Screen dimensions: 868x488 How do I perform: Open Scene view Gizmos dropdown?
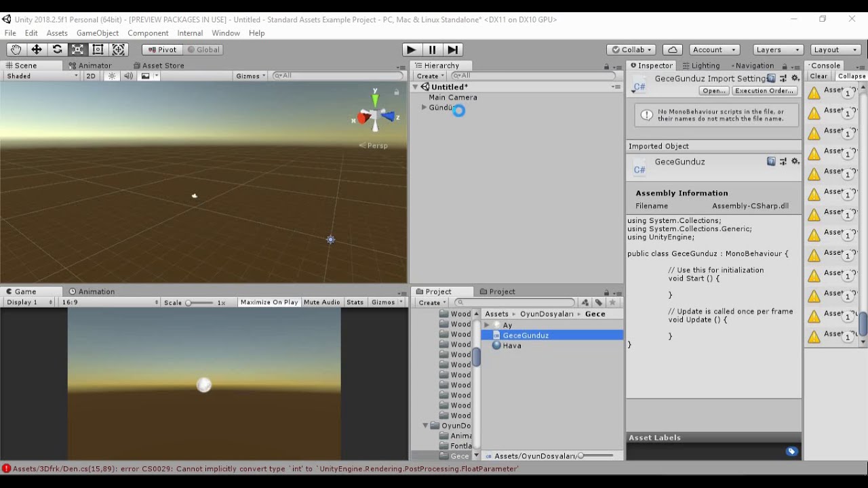pos(251,76)
